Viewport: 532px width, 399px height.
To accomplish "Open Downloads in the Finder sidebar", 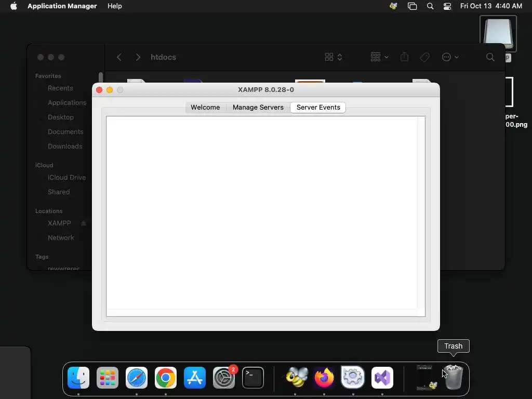I will click(x=65, y=146).
